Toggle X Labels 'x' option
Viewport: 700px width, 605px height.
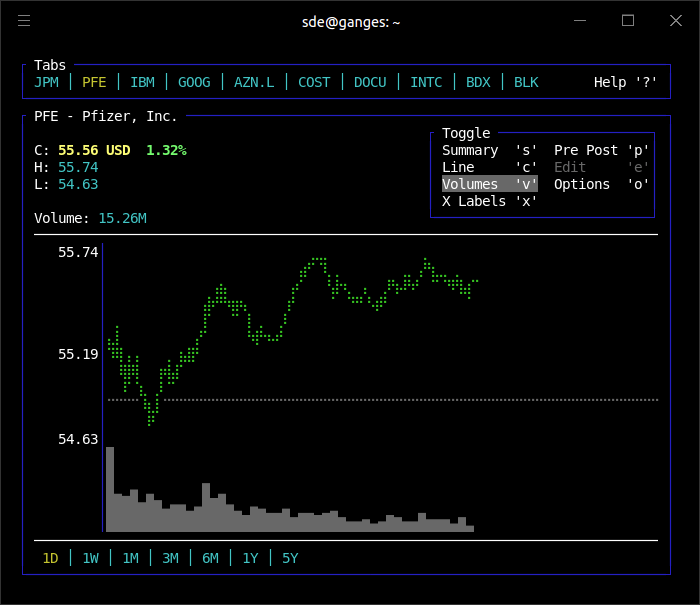pyautogui.click(x=490, y=201)
